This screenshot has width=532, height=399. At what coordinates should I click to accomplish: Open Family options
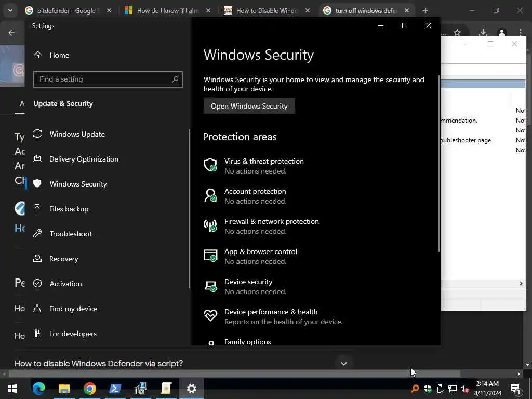(248, 342)
